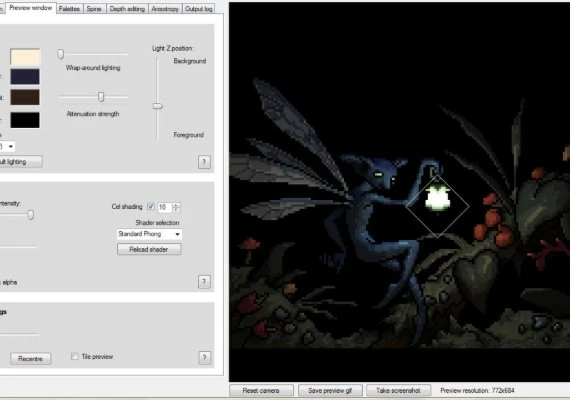Open the Shader selection dropdown
570x400 pixels.
pos(149,234)
